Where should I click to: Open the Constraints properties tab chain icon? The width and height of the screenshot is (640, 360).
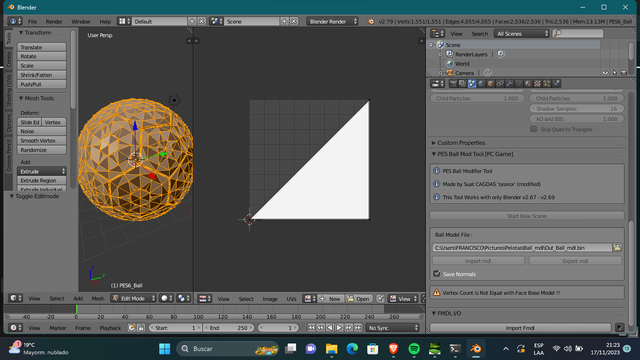(500, 84)
